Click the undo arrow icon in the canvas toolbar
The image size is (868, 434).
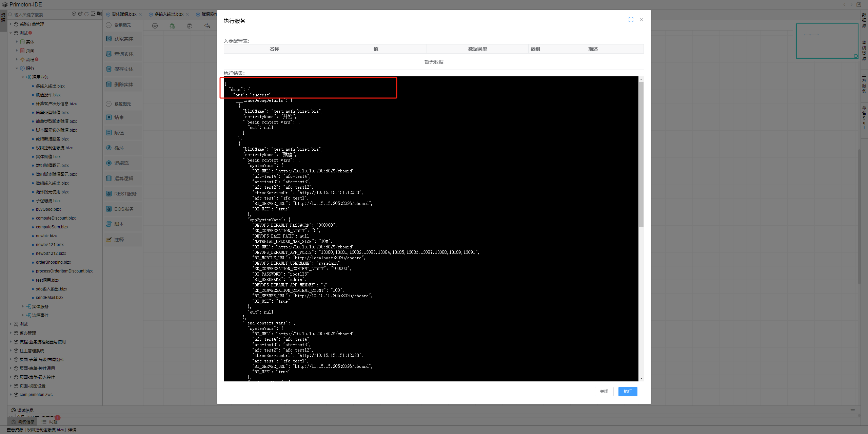tap(207, 26)
